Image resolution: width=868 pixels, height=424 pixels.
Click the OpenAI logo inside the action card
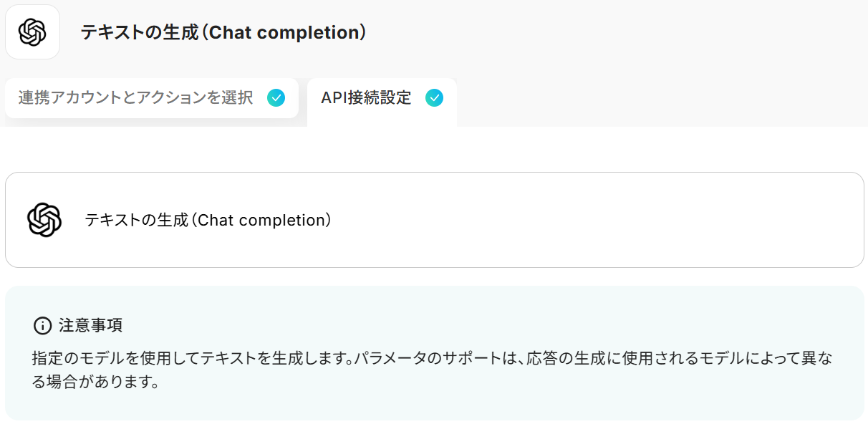click(x=44, y=220)
